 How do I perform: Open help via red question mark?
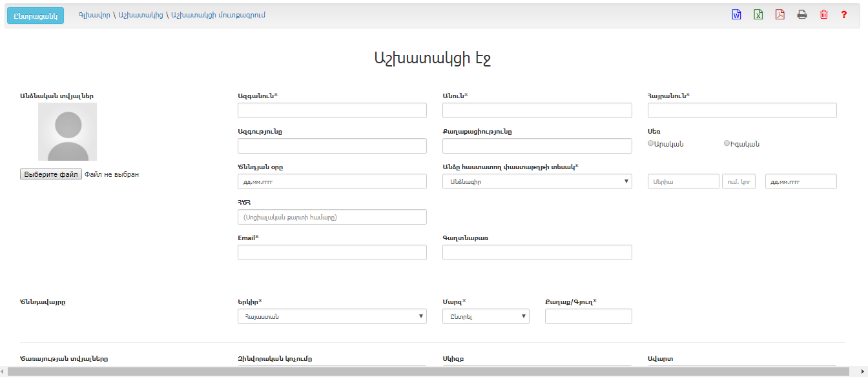pos(844,15)
